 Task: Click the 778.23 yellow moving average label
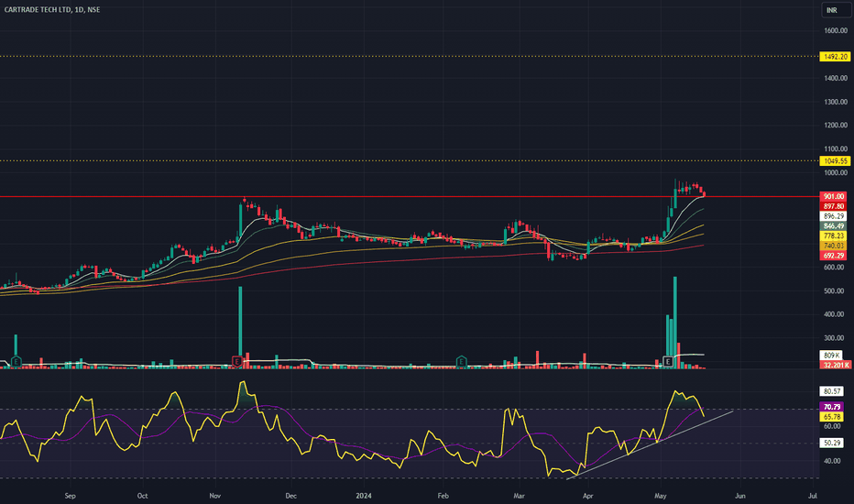[x=833, y=236]
